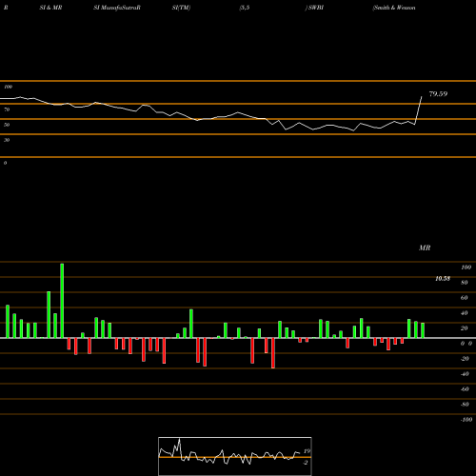Click the SWBI ticker symbol in header
The image size is (476, 476).
316,8
